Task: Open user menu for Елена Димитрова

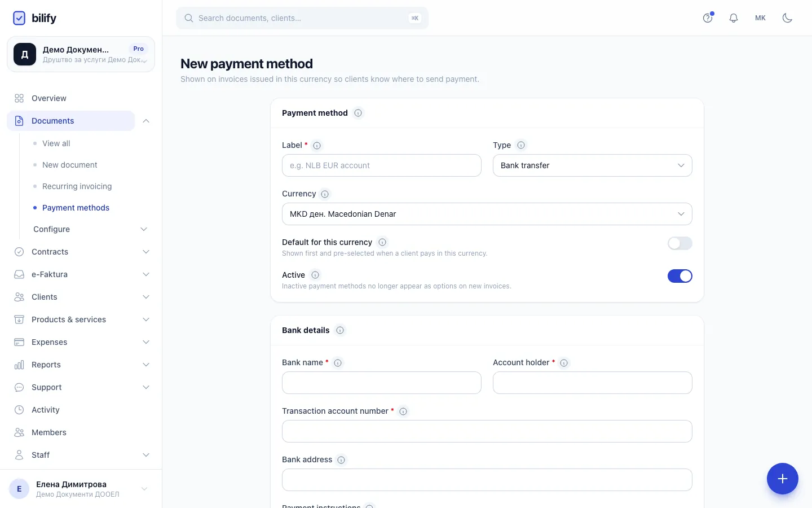Action: point(81,489)
